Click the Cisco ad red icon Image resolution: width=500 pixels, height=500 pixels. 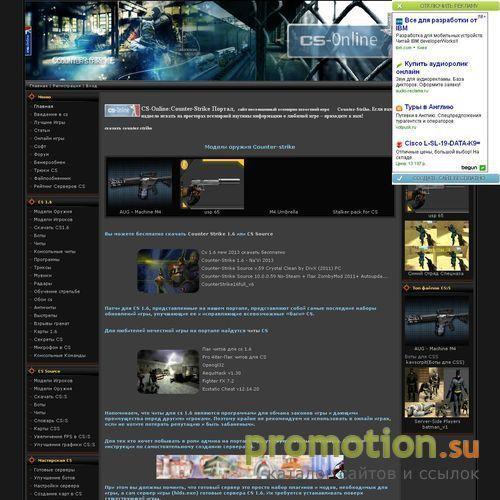click(x=399, y=144)
